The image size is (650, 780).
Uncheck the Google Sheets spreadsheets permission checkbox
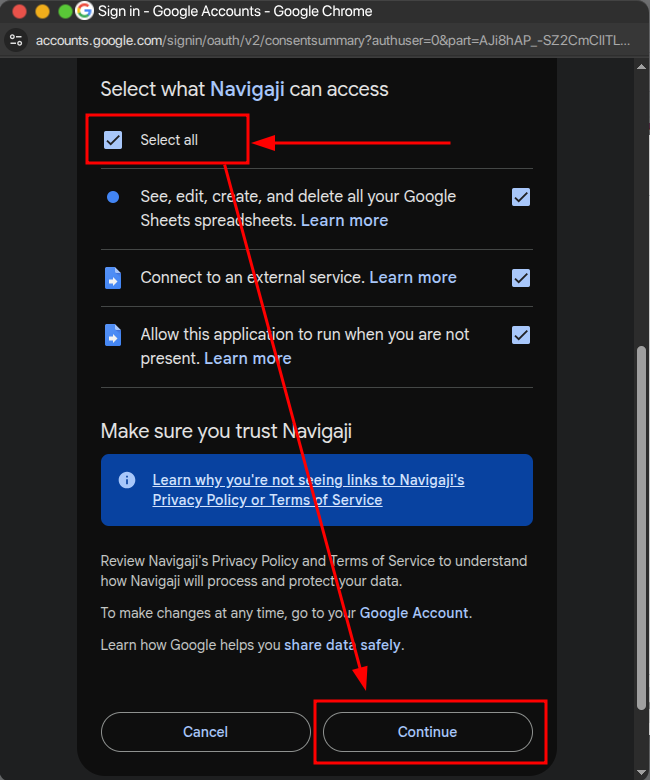[521, 197]
